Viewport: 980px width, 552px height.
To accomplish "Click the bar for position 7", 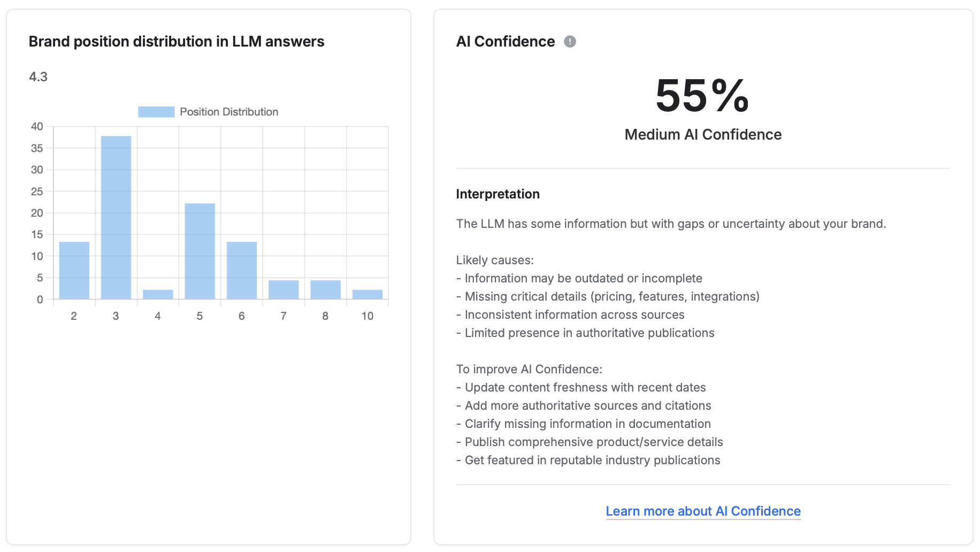I will [284, 290].
